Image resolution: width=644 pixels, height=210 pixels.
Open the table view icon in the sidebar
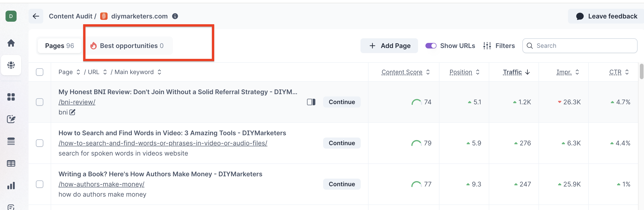[x=11, y=163]
